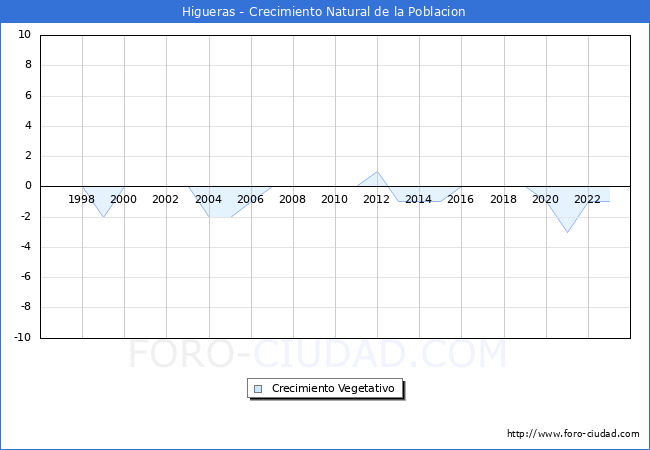The width and height of the screenshot is (650, 450).
Task: Select the 2000 x-axis year label
Action: (x=124, y=199)
